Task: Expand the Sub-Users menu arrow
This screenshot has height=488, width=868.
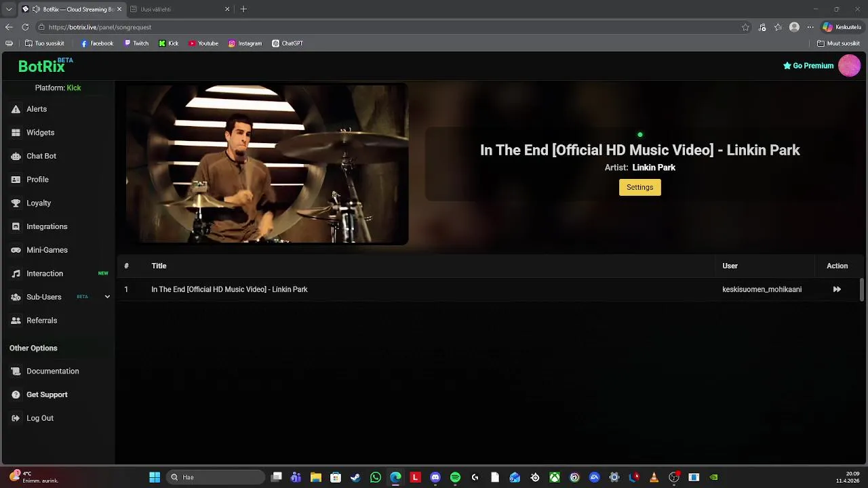Action: 107,297
